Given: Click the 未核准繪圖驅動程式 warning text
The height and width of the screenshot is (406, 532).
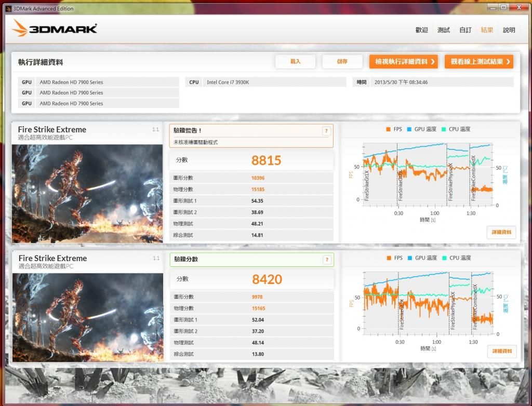Looking at the screenshot, I should coord(195,142).
